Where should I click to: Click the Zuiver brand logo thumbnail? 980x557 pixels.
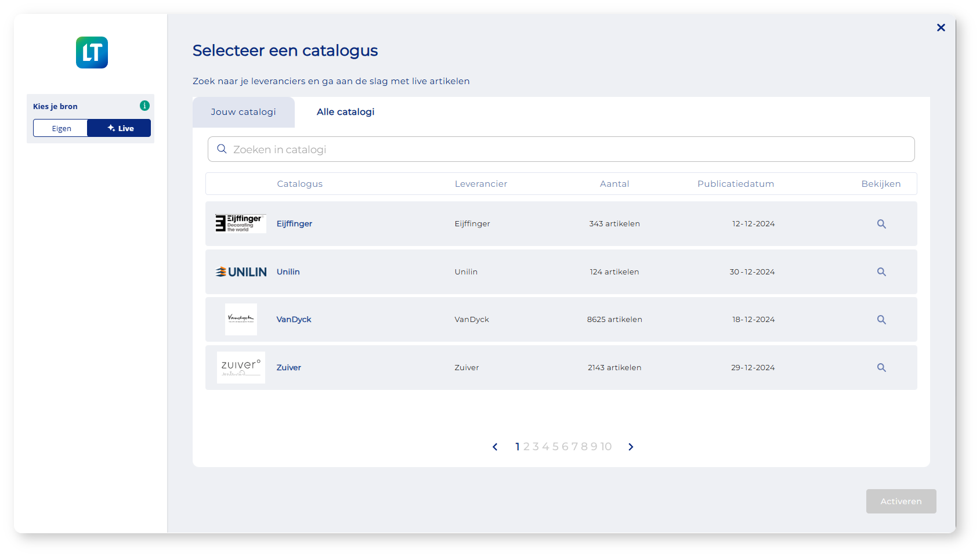pos(240,367)
